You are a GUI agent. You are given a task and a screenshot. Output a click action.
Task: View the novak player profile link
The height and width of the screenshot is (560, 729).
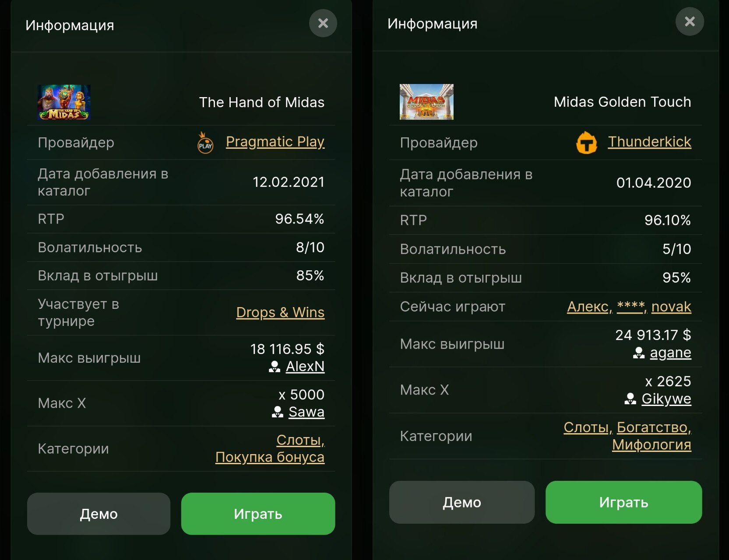pos(671,307)
